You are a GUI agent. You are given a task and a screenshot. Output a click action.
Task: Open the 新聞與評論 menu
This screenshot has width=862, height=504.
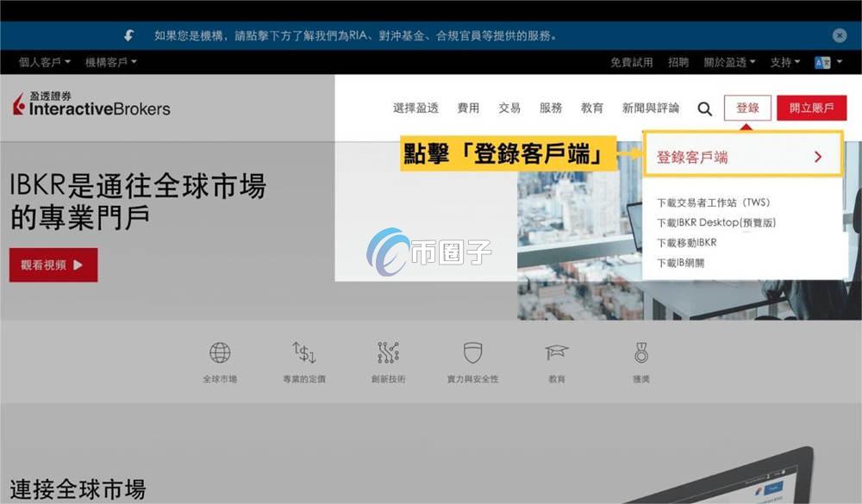coord(650,108)
